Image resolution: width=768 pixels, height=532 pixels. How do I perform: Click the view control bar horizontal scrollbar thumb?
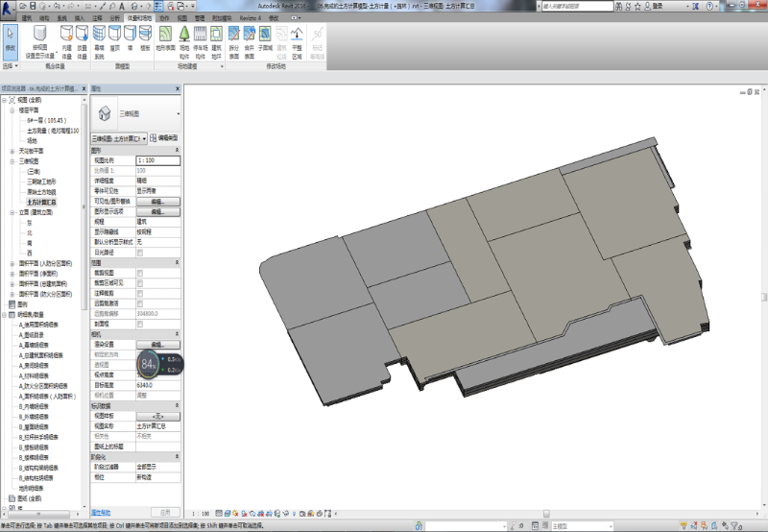point(546,514)
